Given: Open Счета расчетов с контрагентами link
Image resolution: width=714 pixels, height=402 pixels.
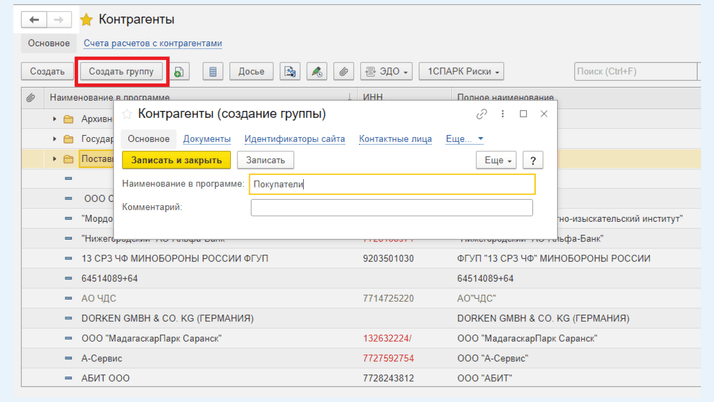Looking at the screenshot, I should [x=153, y=44].
